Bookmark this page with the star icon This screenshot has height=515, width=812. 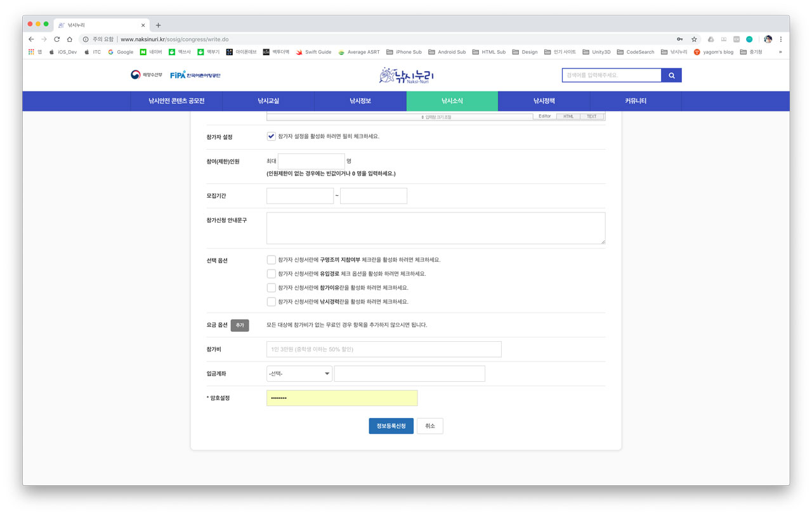point(694,39)
